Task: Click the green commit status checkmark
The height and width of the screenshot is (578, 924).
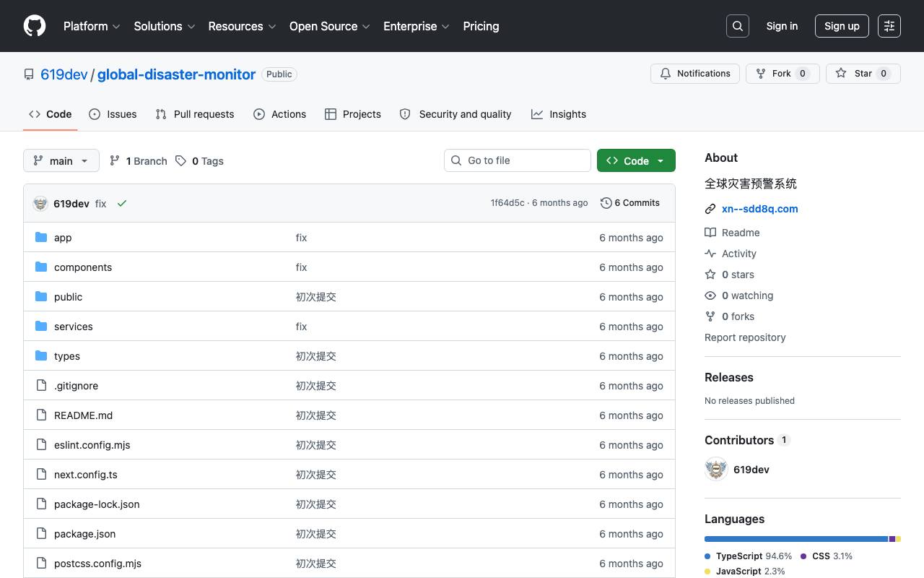Action: [x=122, y=204]
